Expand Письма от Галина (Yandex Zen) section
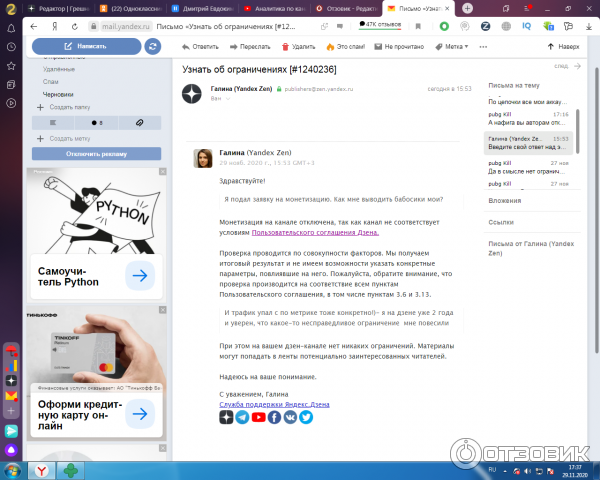 tap(531, 248)
